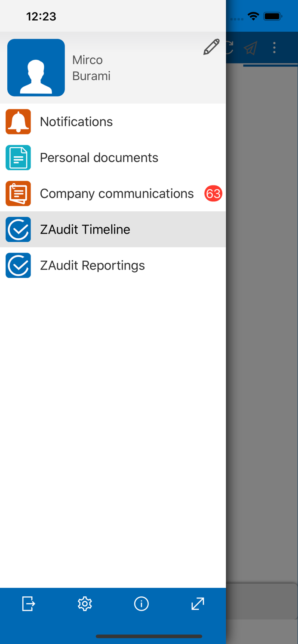Open the info icon in bottom bar
This screenshot has width=298, height=644.
tap(141, 604)
